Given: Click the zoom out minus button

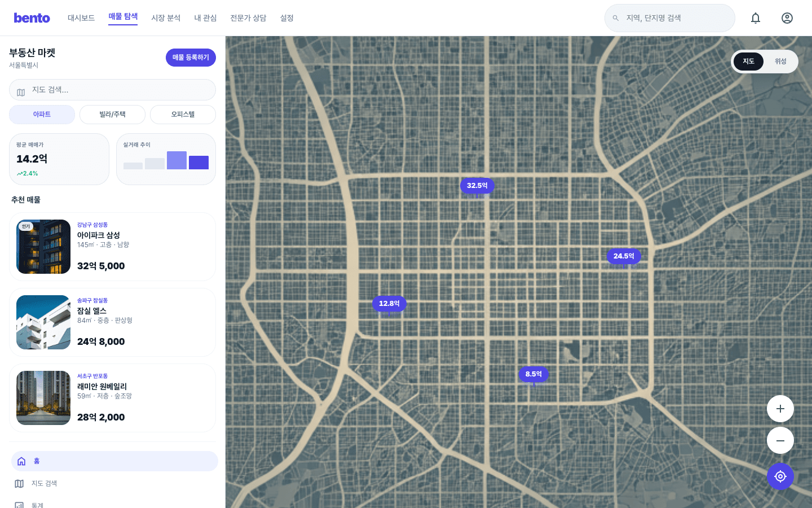Looking at the screenshot, I should click(x=780, y=440).
